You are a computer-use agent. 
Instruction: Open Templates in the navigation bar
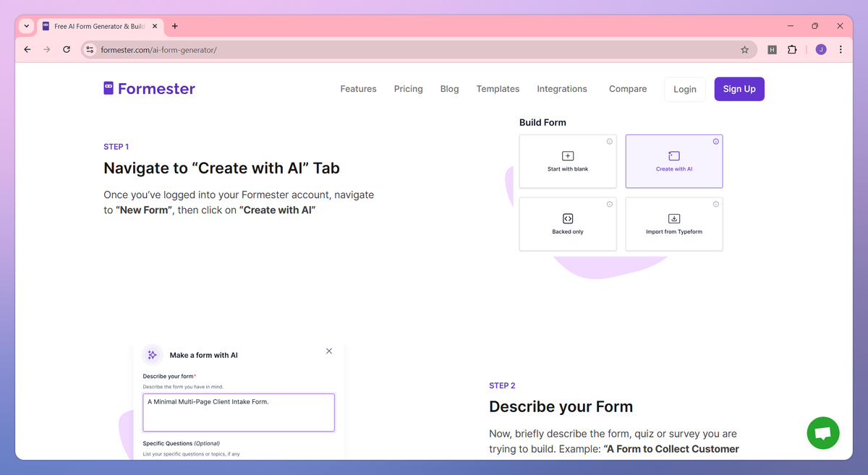pyautogui.click(x=498, y=89)
